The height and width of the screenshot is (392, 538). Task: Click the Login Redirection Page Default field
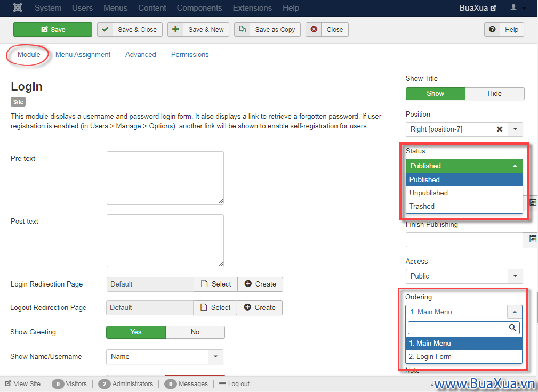pos(150,284)
